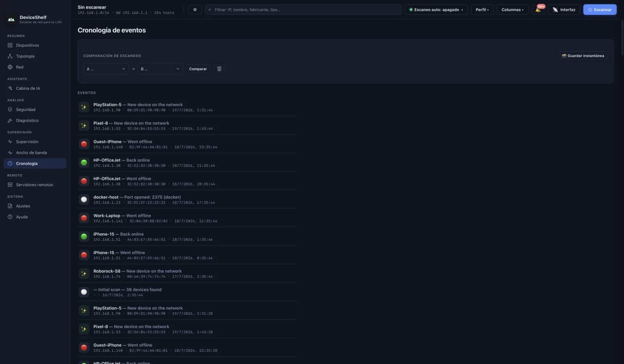Click the Red globe icon
Viewport: 624px width, 364px height.
click(10, 67)
